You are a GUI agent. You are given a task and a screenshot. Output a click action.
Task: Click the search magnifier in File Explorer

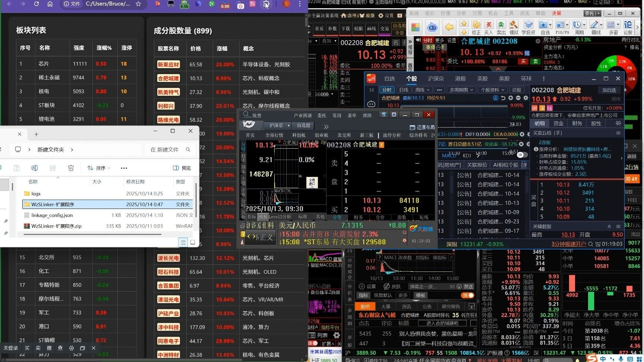[188, 149]
